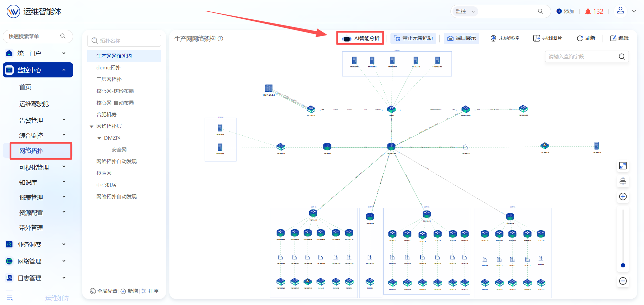Click the 添加 plus icon in header
Image resolution: width=644 pixels, height=305 pixels.
tap(559, 11)
